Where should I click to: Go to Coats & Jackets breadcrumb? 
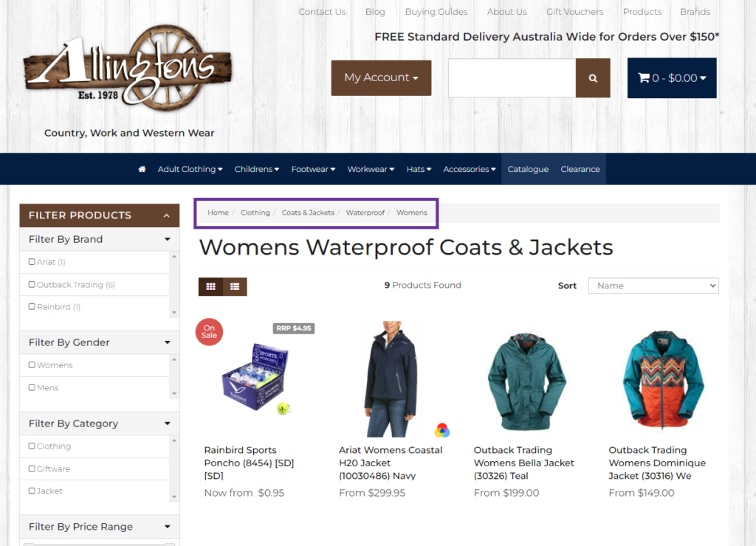(x=308, y=212)
